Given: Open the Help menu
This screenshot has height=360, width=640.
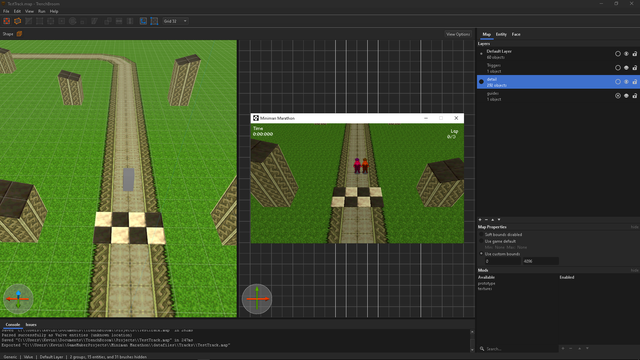Looking at the screenshot, I should (x=54, y=11).
